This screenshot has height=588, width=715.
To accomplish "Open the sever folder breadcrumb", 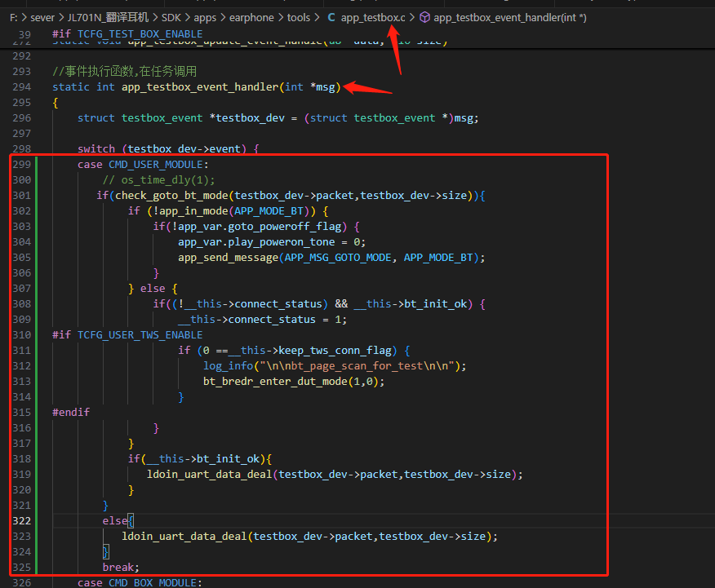I will point(42,18).
